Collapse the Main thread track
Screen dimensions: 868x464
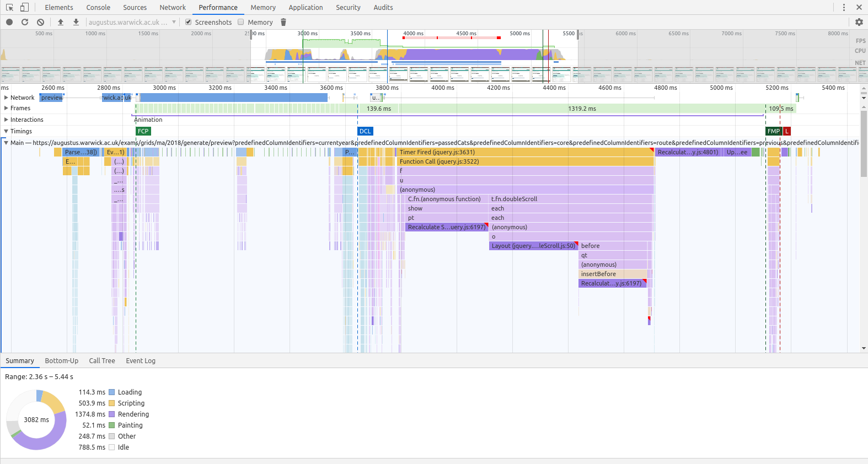6,143
